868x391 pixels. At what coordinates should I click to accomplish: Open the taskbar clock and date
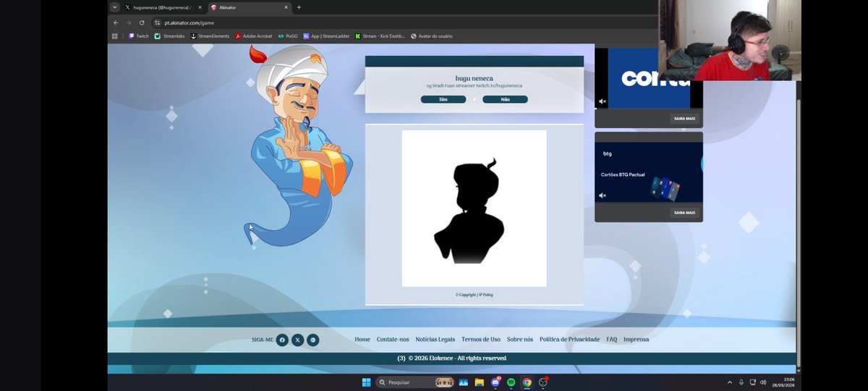coord(783,382)
